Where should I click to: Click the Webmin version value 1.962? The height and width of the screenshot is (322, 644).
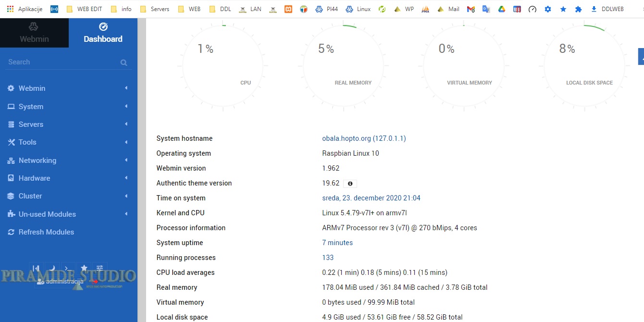(x=331, y=168)
